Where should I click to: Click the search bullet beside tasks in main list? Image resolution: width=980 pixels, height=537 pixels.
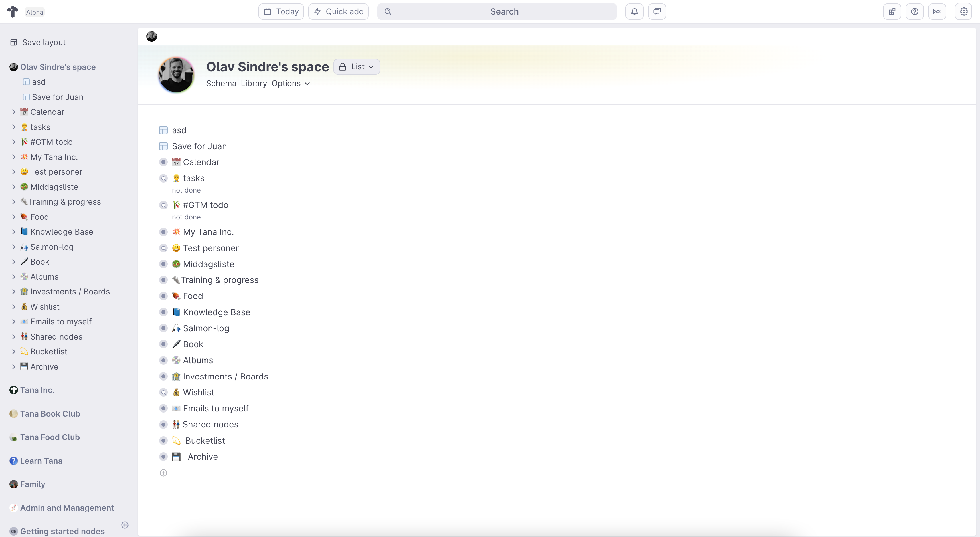(x=163, y=179)
